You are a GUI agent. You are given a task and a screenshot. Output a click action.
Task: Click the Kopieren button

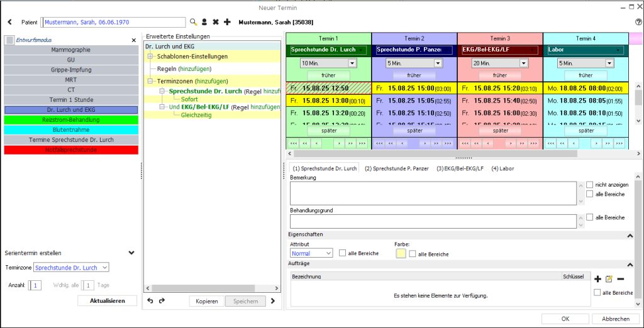point(207,301)
